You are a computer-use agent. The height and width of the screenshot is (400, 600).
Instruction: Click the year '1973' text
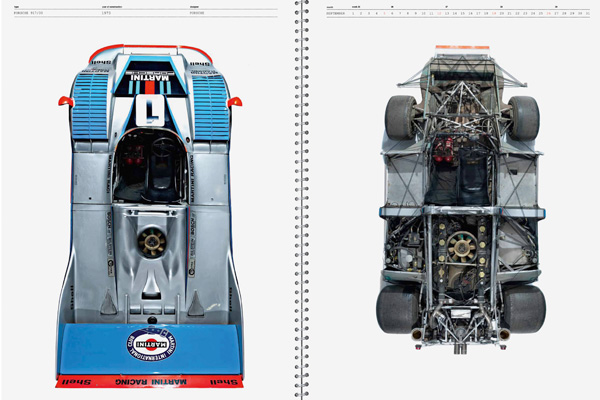click(106, 13)
